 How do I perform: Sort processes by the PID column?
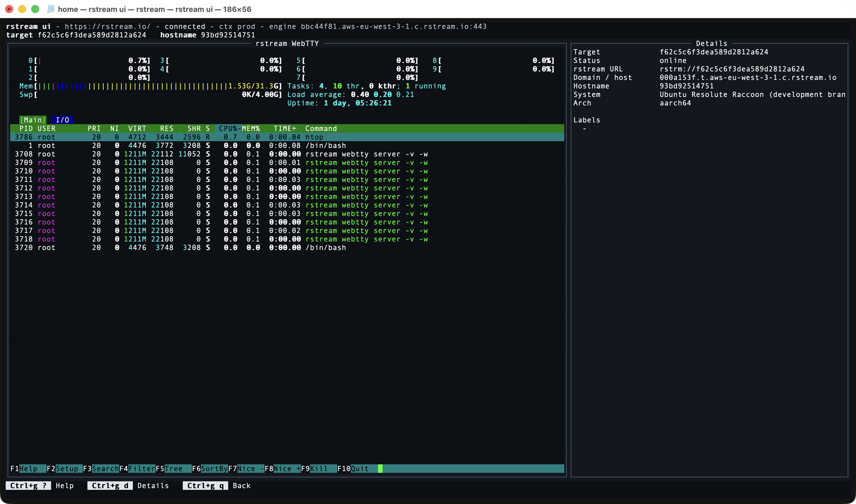(26, 128)
